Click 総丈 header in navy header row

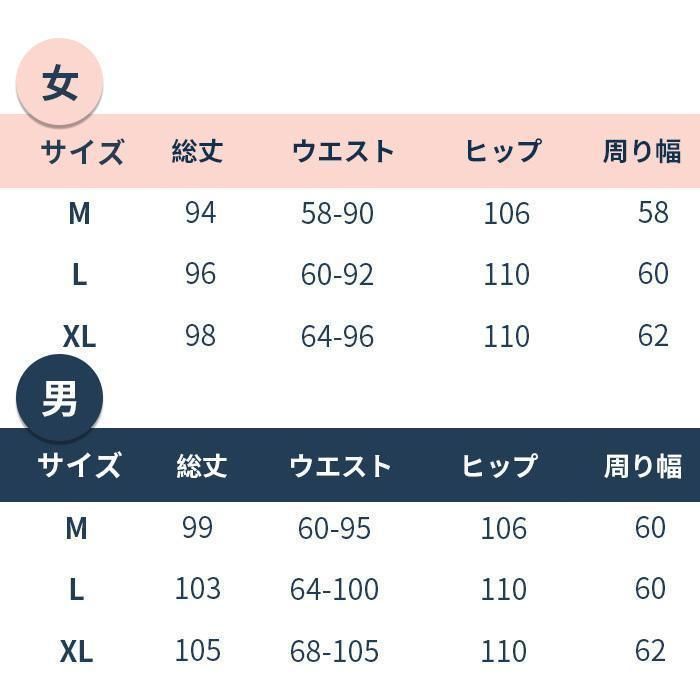(202, 465)
